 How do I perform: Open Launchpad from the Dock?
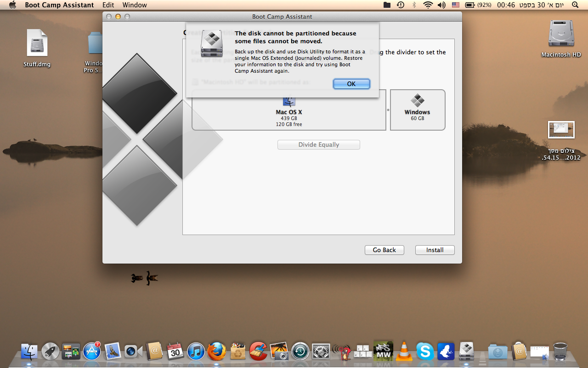tap(50, 352)
